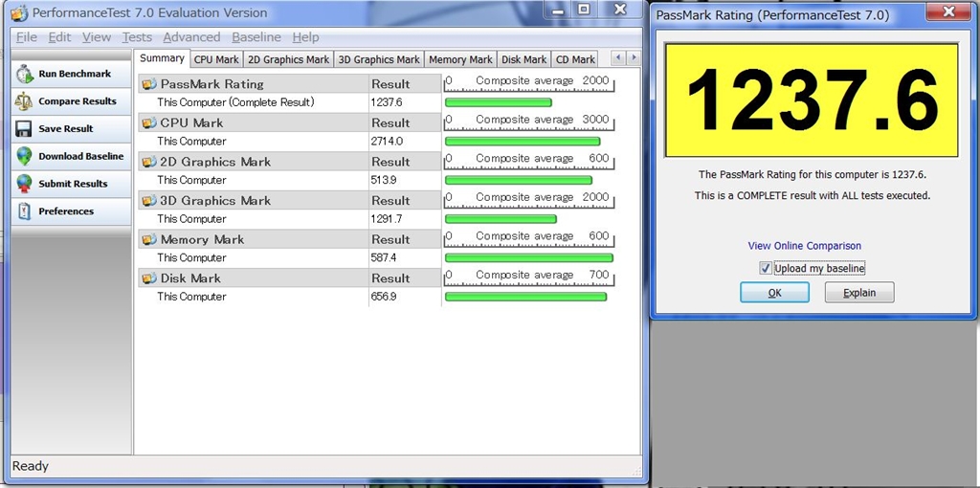Switch to the Disk Mark tab
980x488 pixels.
pos(523,59)
